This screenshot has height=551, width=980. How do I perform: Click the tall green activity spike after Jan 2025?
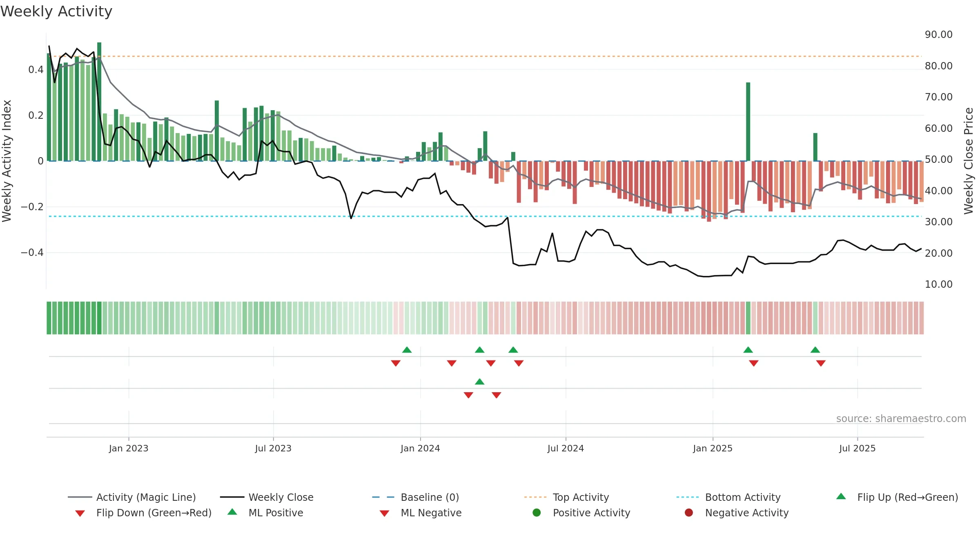click(x=748, y=122)
